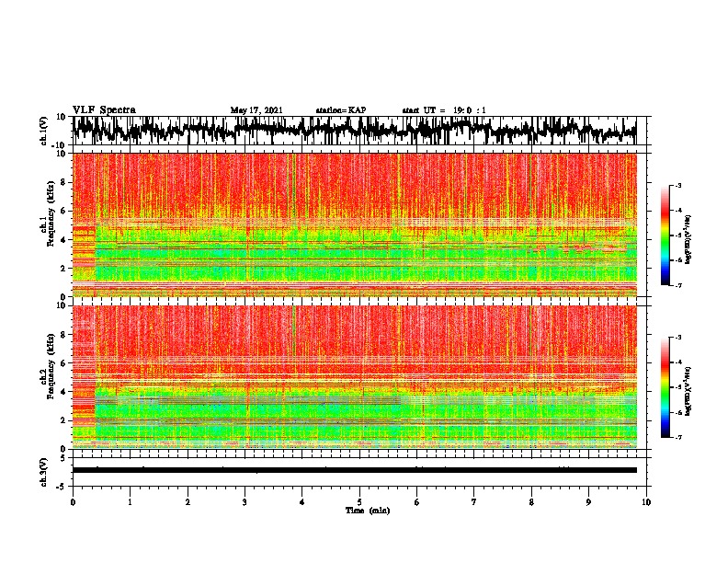
Task: Click time axis tick label "1"
Action: (x=131, y=502)
